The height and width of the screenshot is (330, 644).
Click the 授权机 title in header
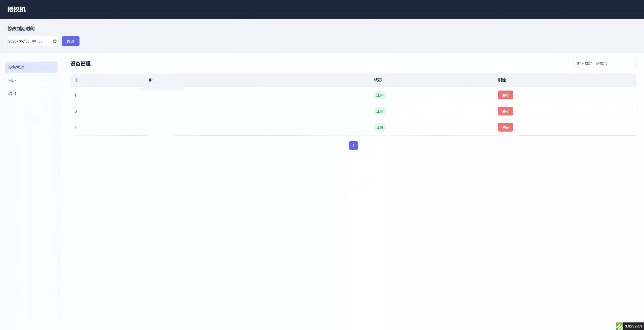(x=17, y=10)
